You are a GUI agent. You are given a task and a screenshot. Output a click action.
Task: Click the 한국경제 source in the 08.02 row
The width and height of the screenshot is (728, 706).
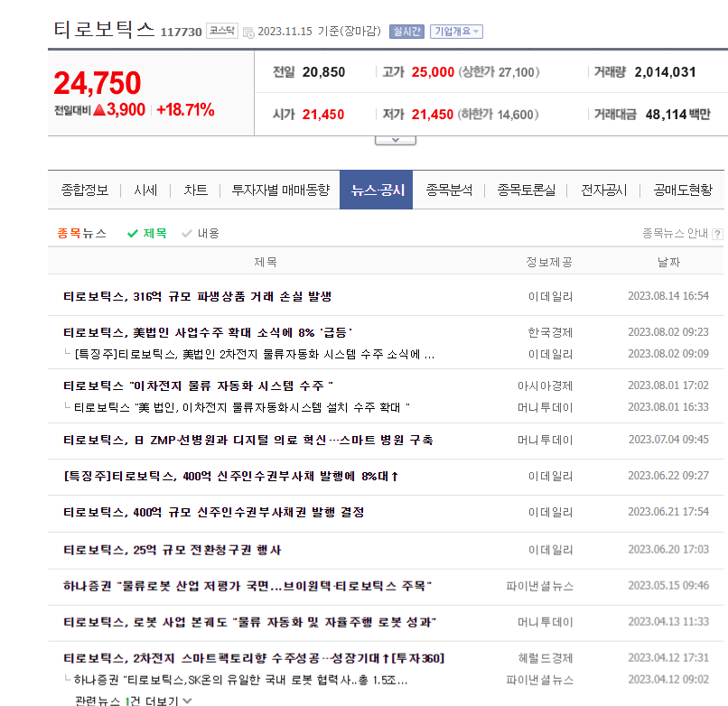point(550,332)
